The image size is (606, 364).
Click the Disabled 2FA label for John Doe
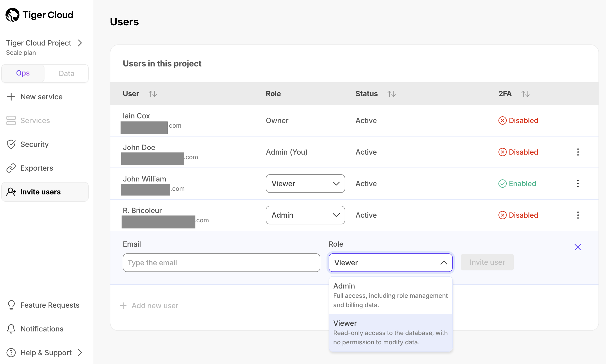pos(524,152)
